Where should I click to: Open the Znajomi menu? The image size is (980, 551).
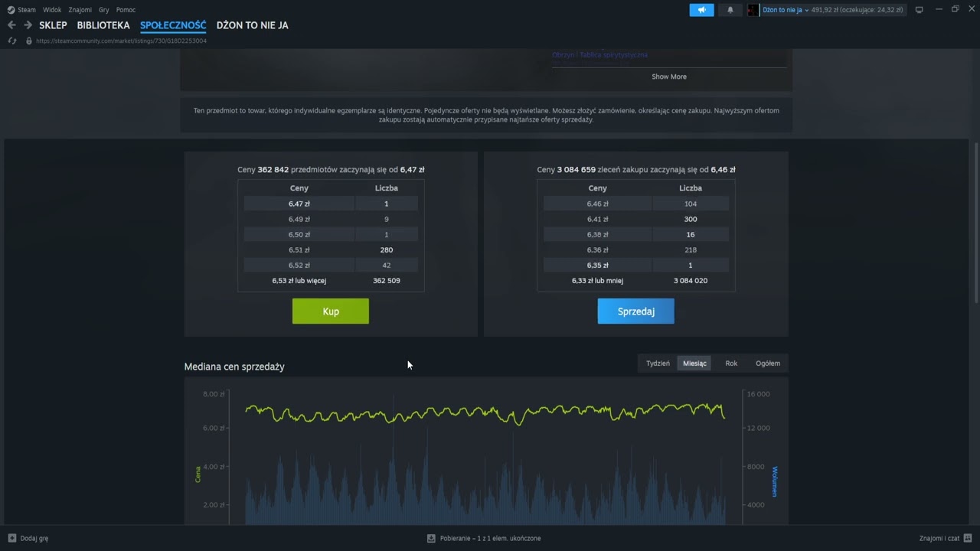click(x=80, y=10)
